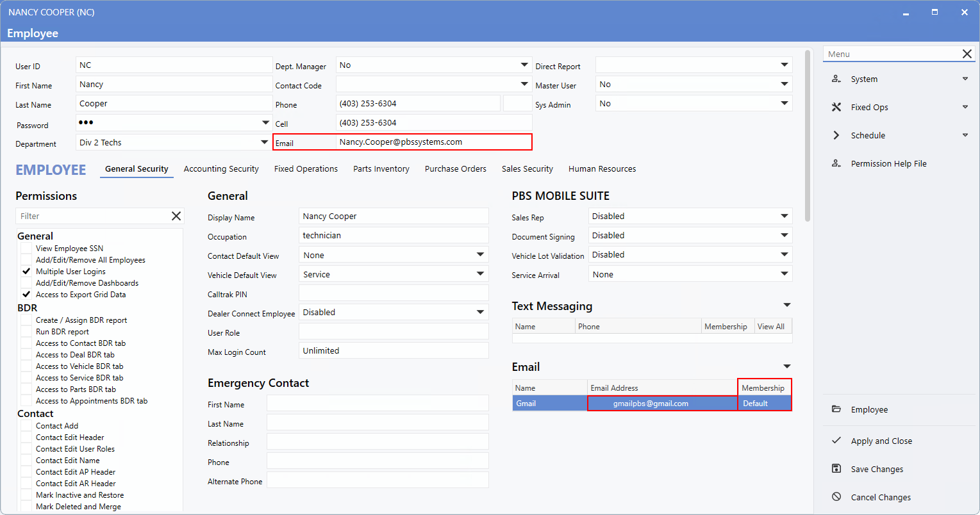Screen dimensions: 980x515
Task: Open the Human Resources tab
Action: click(x=602, y=169)
